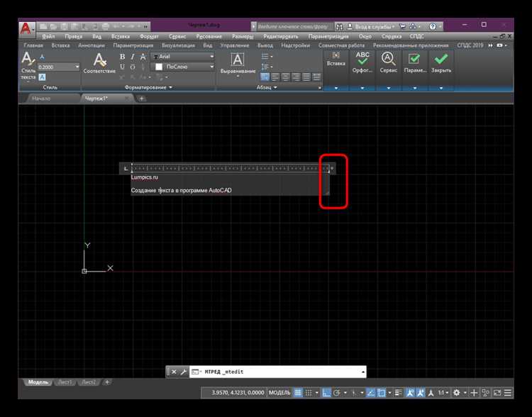Image resolution: width=532 pixels, height=417 pixels.
Task: Select default paragraph alignment button
Action: (x=265, y=77)
